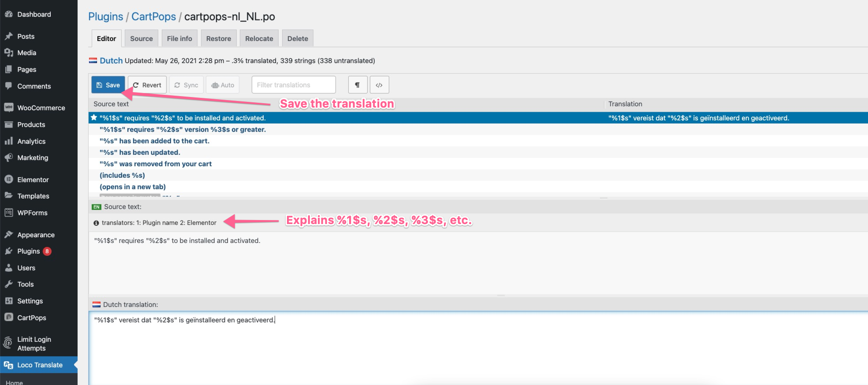868x385 pixels.
Task: Click the Analytics bar chart icon
Action: click(8, 141)
